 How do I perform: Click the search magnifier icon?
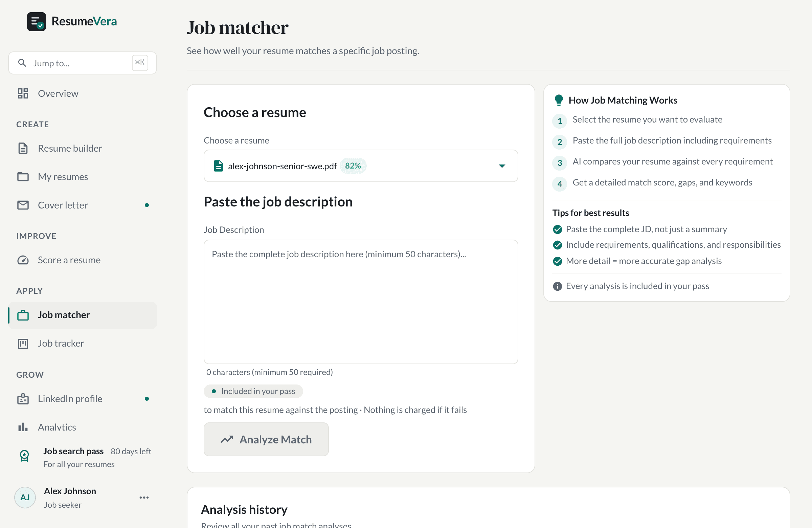pos(22,63)
